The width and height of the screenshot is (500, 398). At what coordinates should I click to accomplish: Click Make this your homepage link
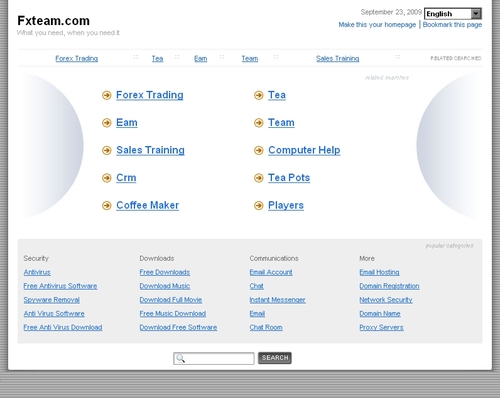pyautogui.click(x=377, y=25)
